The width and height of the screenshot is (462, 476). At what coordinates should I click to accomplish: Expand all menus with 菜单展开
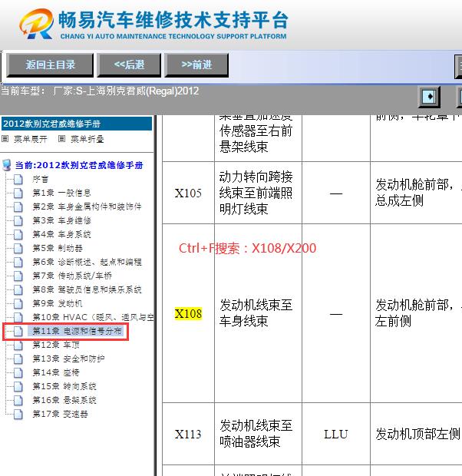pyautogui.click(x=31, y=139)
